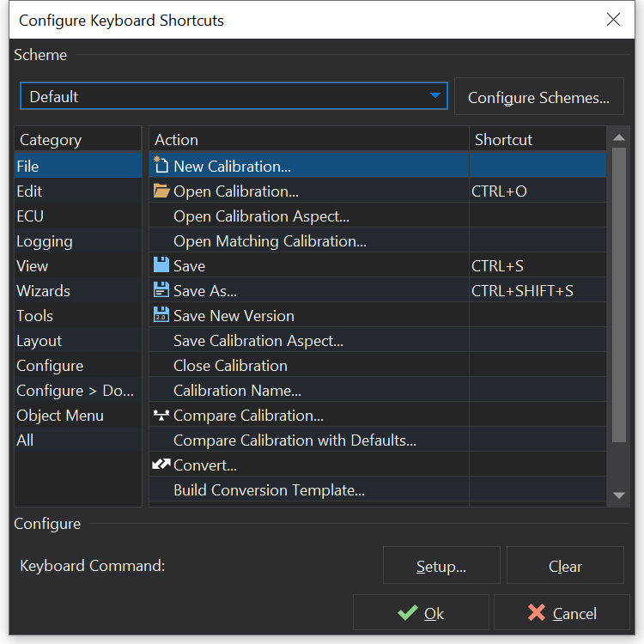Select the Object Menu category

60,416
